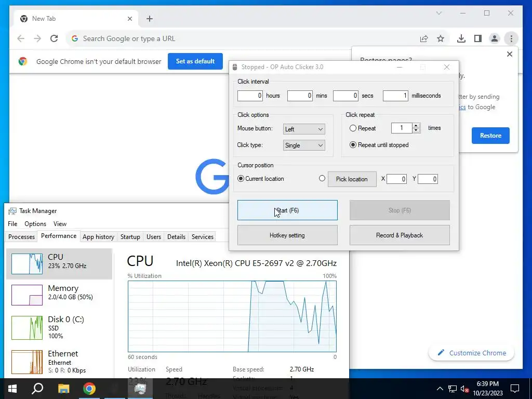The height and width of the screenshot is (399, 532).
Task: Select Repeat until stopped radio button
Action: [x=353, y=145]
